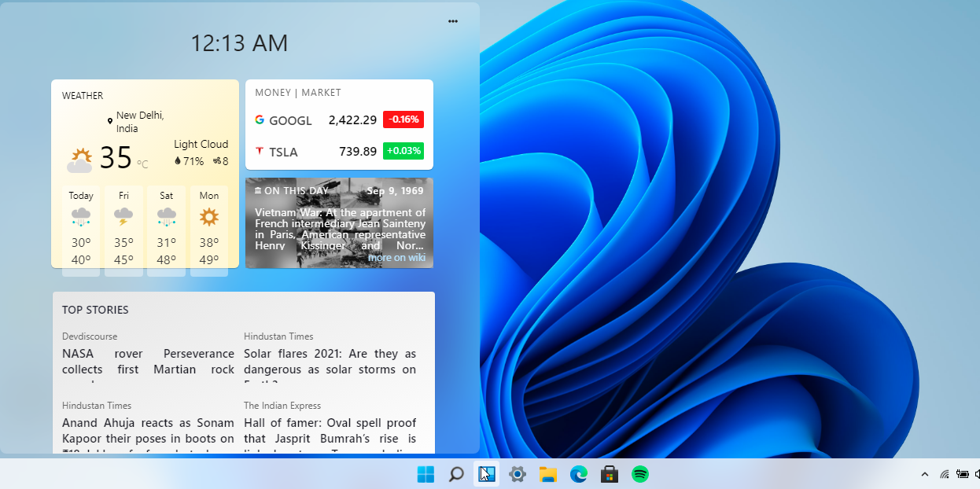Launch Microsoft Edge from the taskbar
980x489 pixels.
(579, 474)
